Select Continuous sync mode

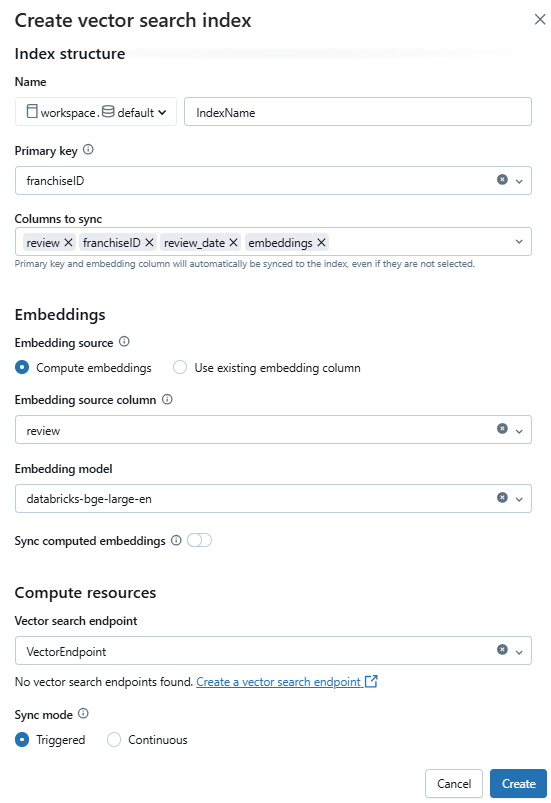tap(114, 740)
